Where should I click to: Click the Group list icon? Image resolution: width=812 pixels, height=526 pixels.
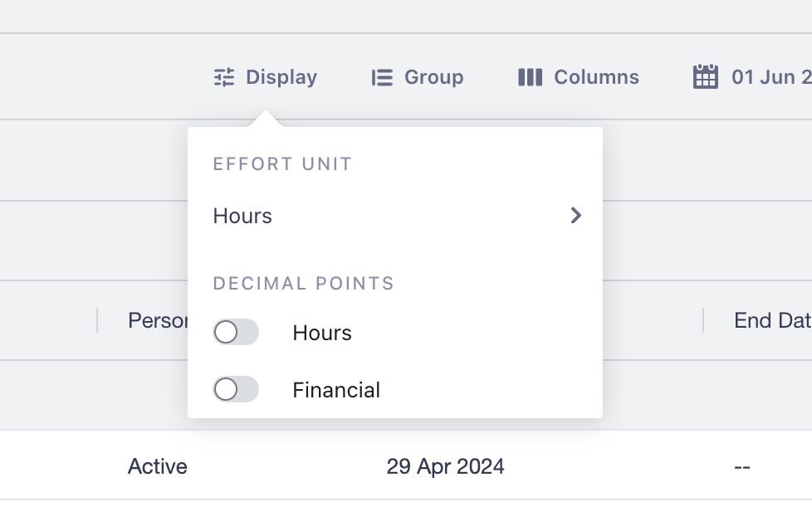(x=382, y=77)
